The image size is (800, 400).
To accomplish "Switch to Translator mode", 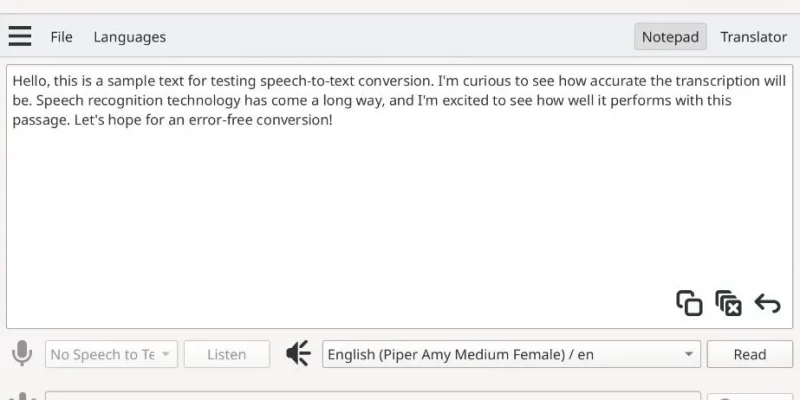I will click(753, 37).
